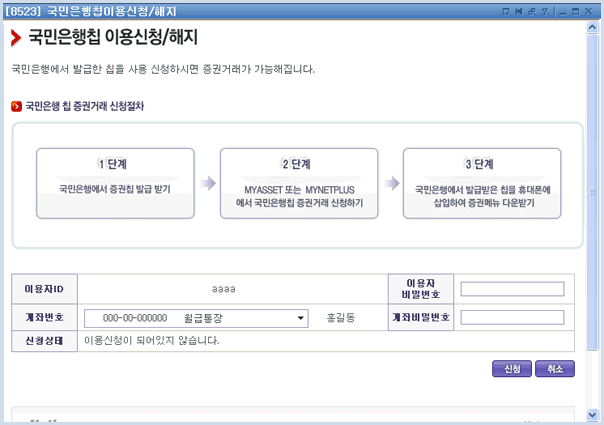Click red arrow icon beside 신청절차 heading
604x425 pixels.
pos(17,106)
